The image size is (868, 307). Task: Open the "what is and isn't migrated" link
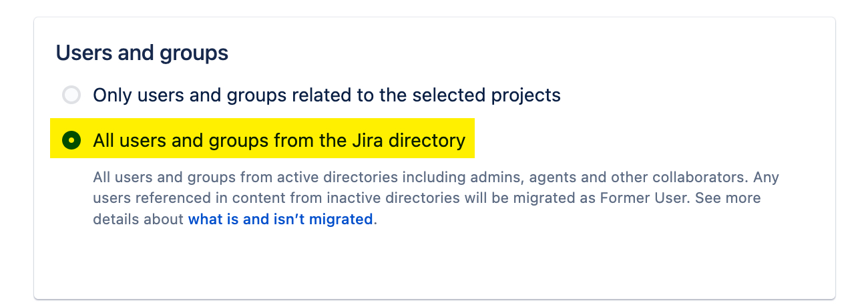tap(280, 219)
